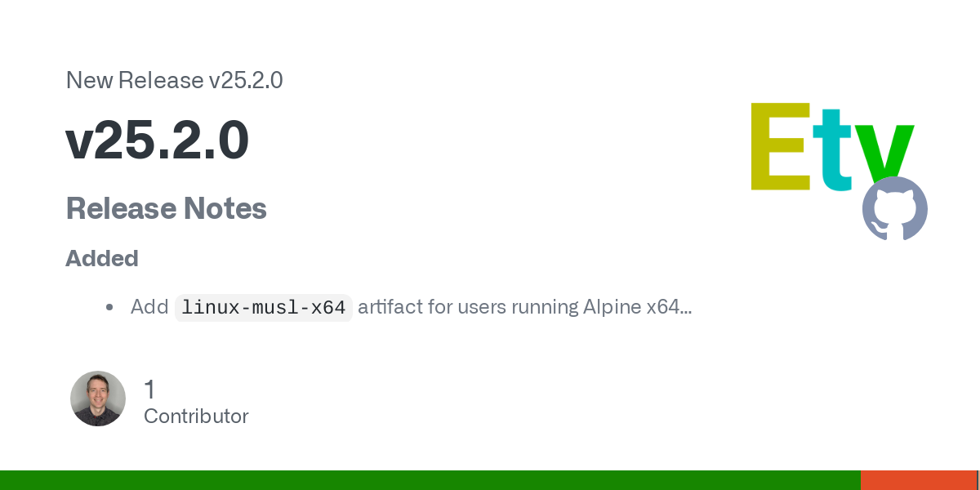Open the Release Notes heading
Screen dimensions: 980x490
coord(167,209)
